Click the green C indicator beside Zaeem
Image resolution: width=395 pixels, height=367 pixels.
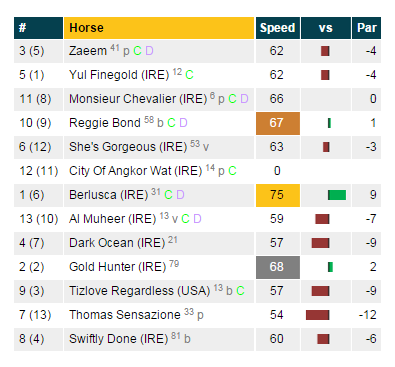click(137, 51)
